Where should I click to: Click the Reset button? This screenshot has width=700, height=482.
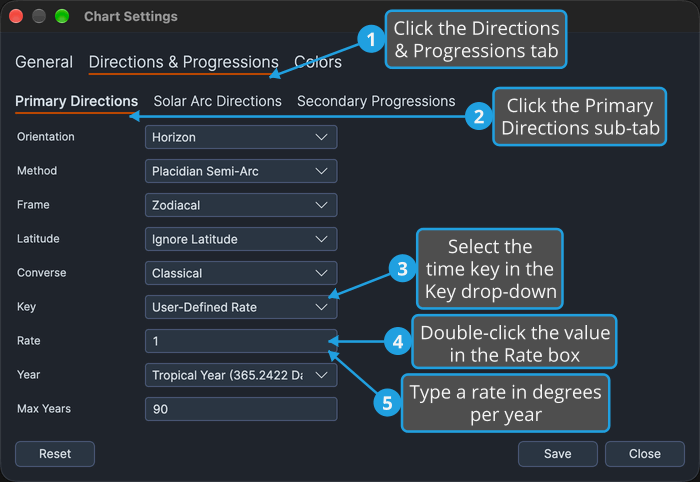coord(55,454)
